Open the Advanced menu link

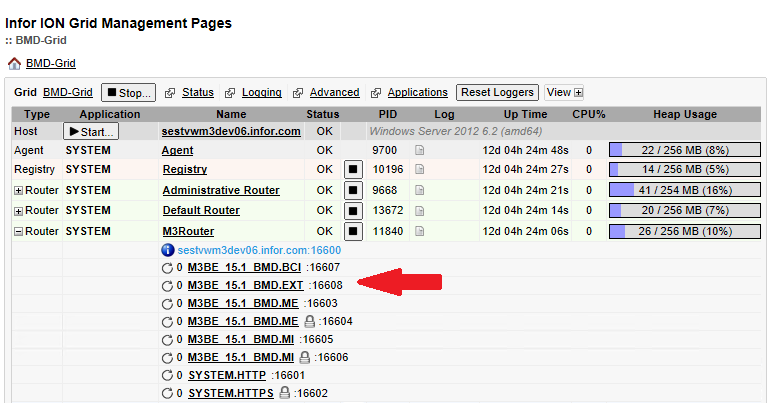[x=334, y=93]
